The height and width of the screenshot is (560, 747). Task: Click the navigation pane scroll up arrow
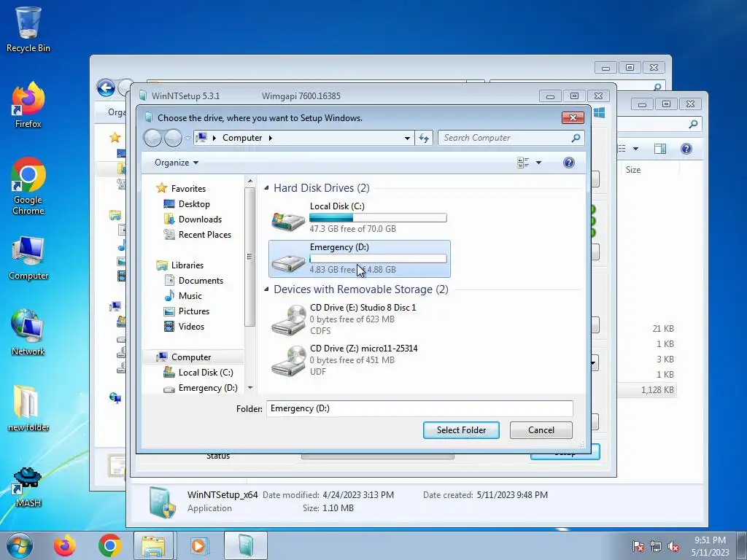250,181
